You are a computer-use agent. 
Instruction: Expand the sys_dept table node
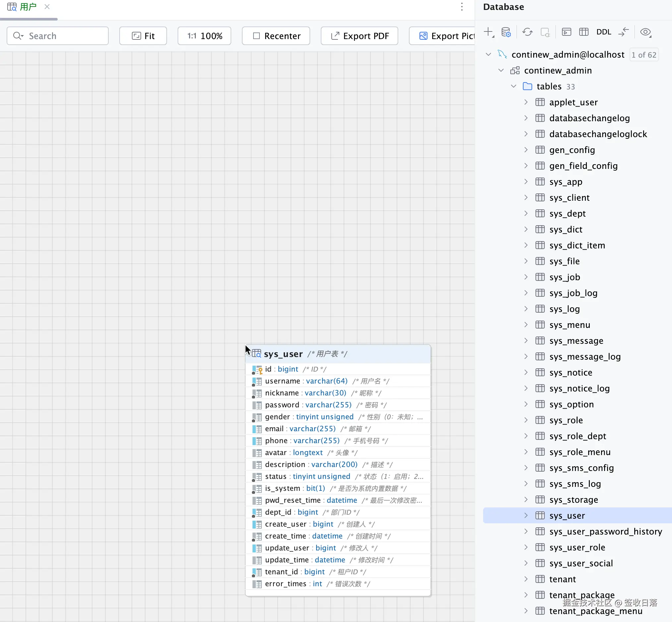pyautogui.click(x=526, y=213)
